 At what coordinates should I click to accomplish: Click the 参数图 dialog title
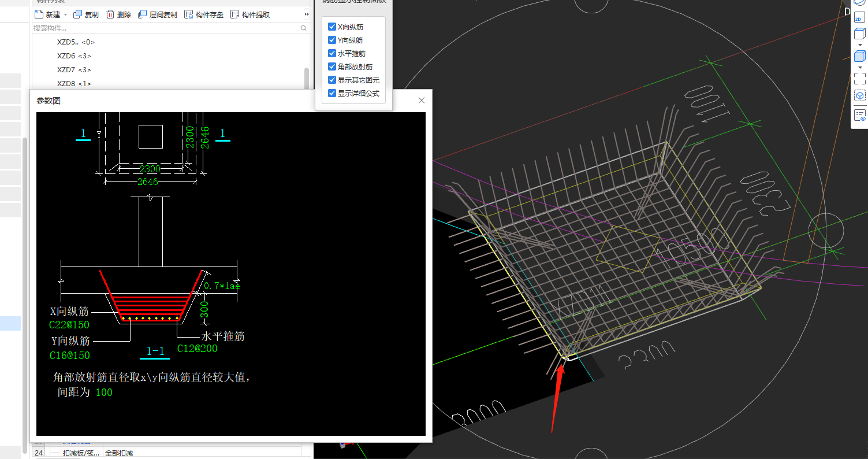tap(49, 101)
